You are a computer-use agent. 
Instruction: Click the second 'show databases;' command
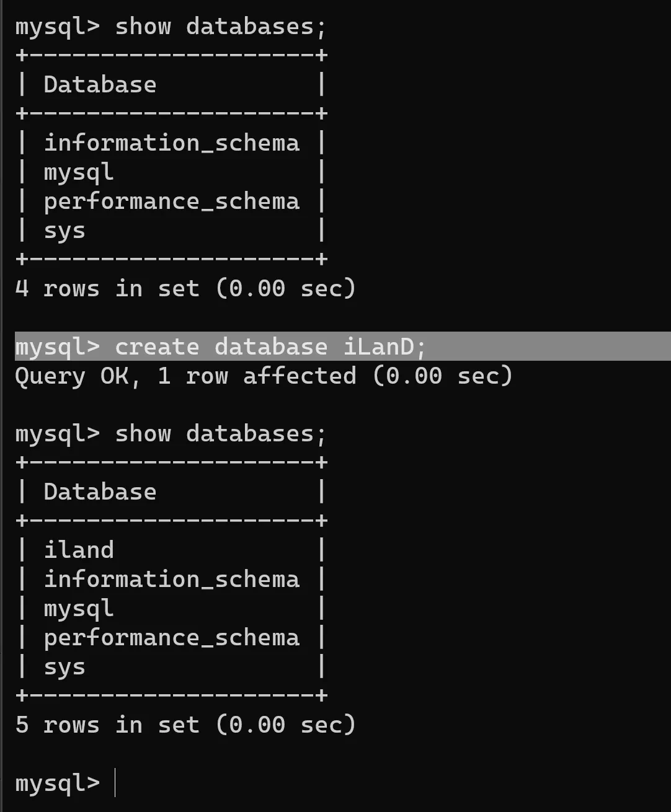point(220,434)
